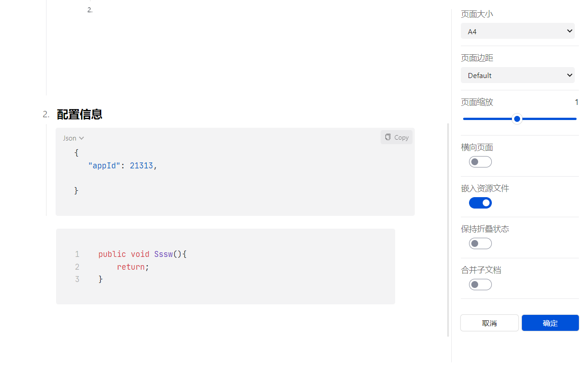
Task: Enable the 横向页面 switch
Action: coord(480,162)
